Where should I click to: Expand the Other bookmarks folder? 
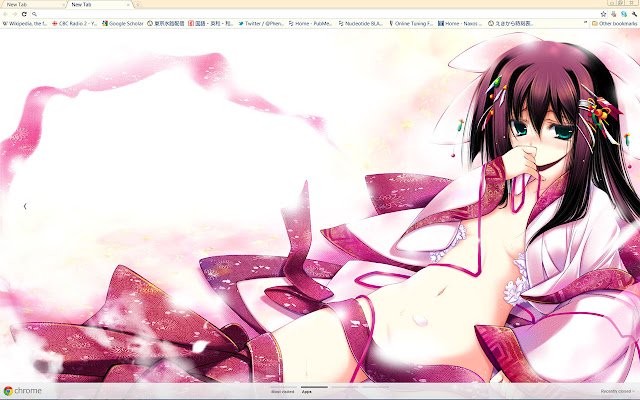615,24
